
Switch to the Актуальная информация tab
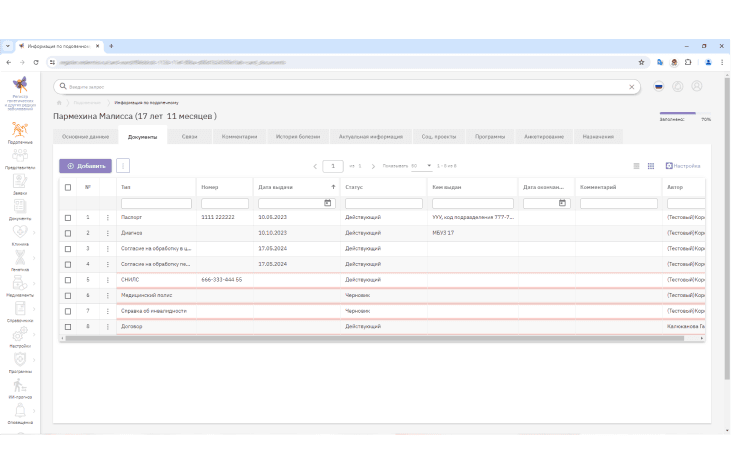click(x=371, y=137)
